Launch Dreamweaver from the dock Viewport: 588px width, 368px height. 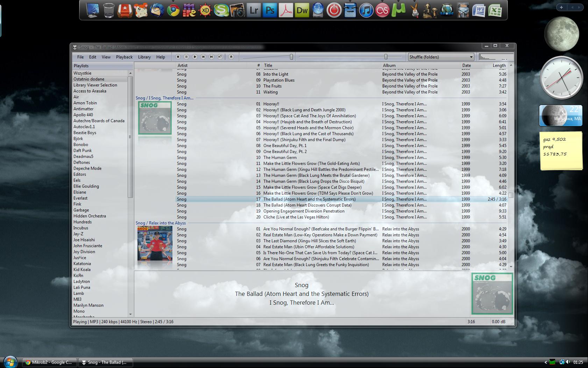point(302,10)
